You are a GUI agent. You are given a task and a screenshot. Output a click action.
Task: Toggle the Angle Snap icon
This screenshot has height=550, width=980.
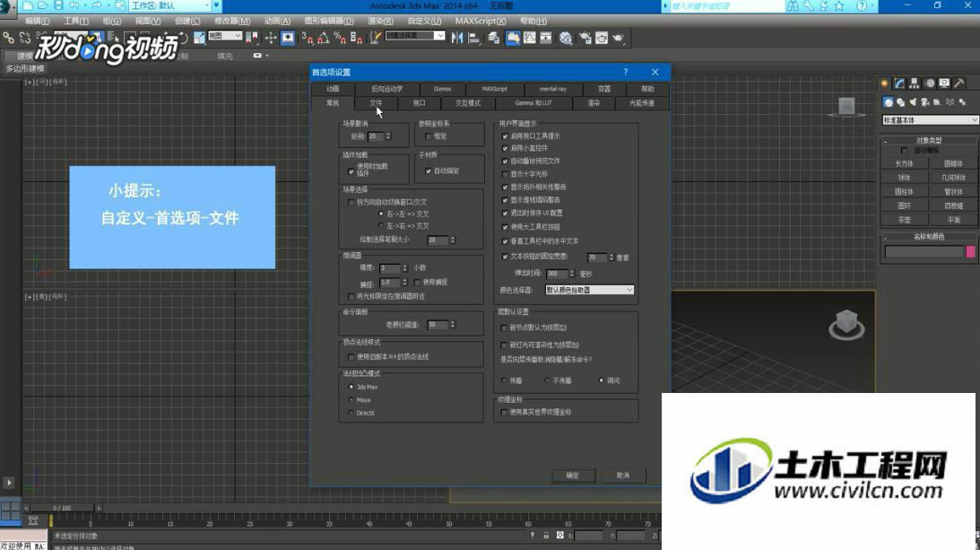point(324,39)
